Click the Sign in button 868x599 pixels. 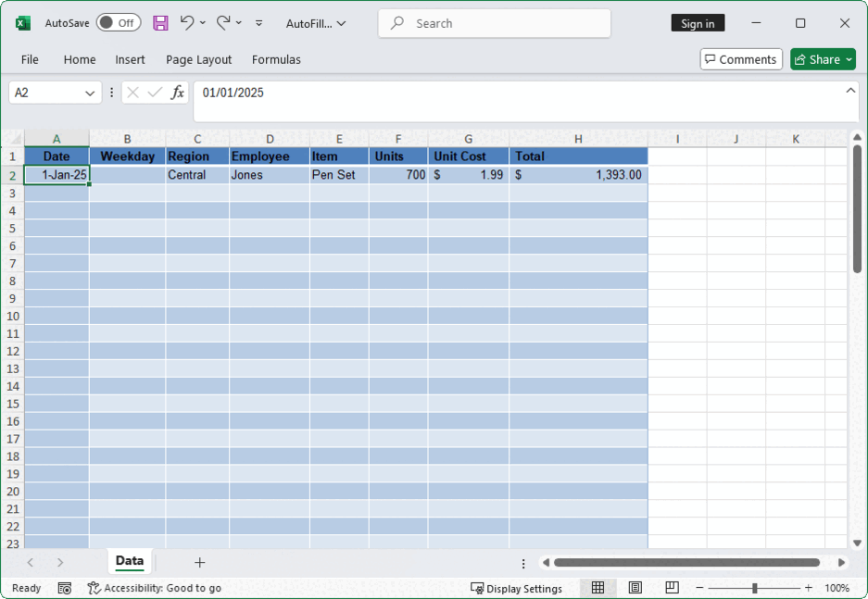[x=698, y=23]
